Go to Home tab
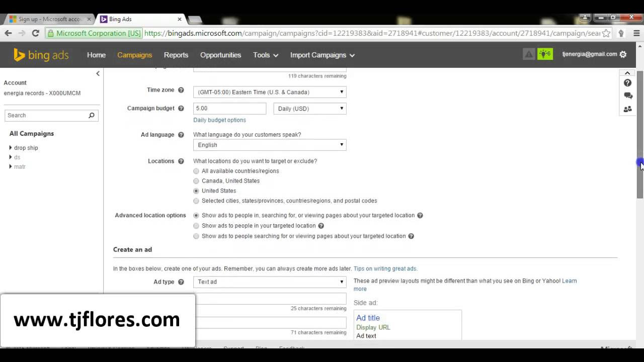 click(x=96, y=55)
